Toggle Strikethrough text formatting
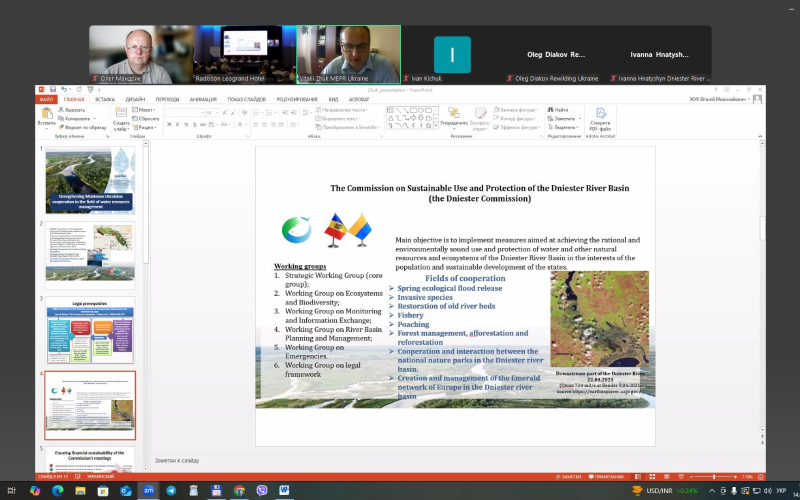Image resolution: width=800 pixels, height=500 pixels. [x=203, y=124]
